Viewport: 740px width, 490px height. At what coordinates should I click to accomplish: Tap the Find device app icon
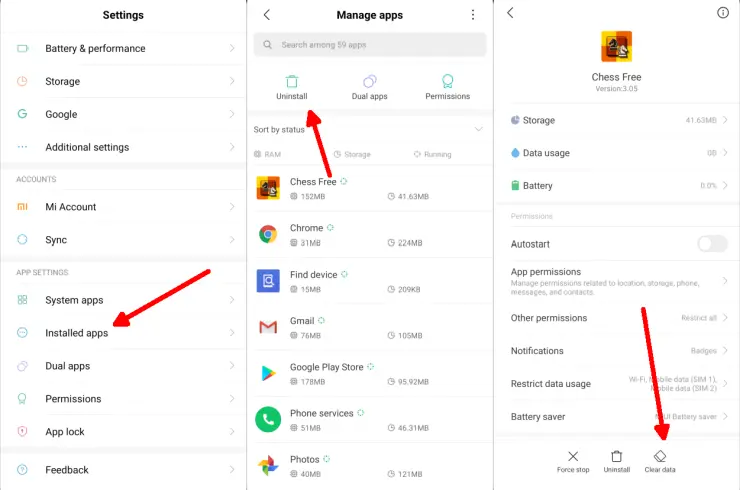click(268, 281)
